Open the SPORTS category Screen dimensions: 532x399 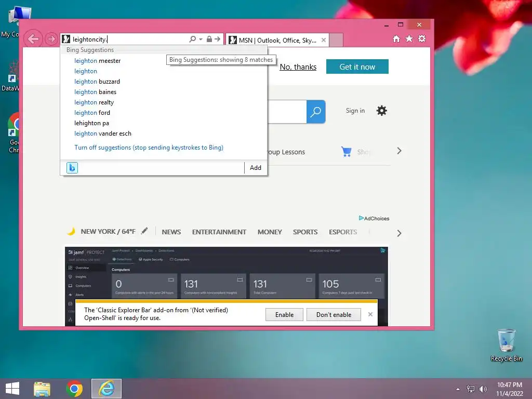coord(305,232)
